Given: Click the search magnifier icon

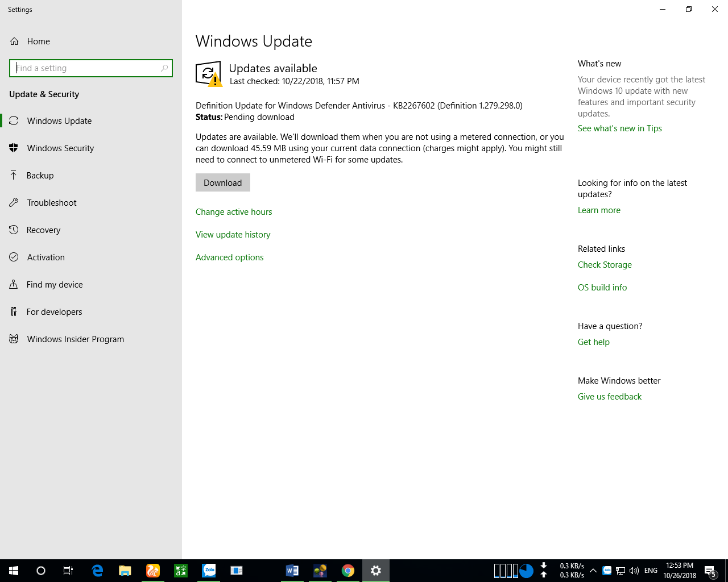Looking at the screenshot, I should coord(164,68).
